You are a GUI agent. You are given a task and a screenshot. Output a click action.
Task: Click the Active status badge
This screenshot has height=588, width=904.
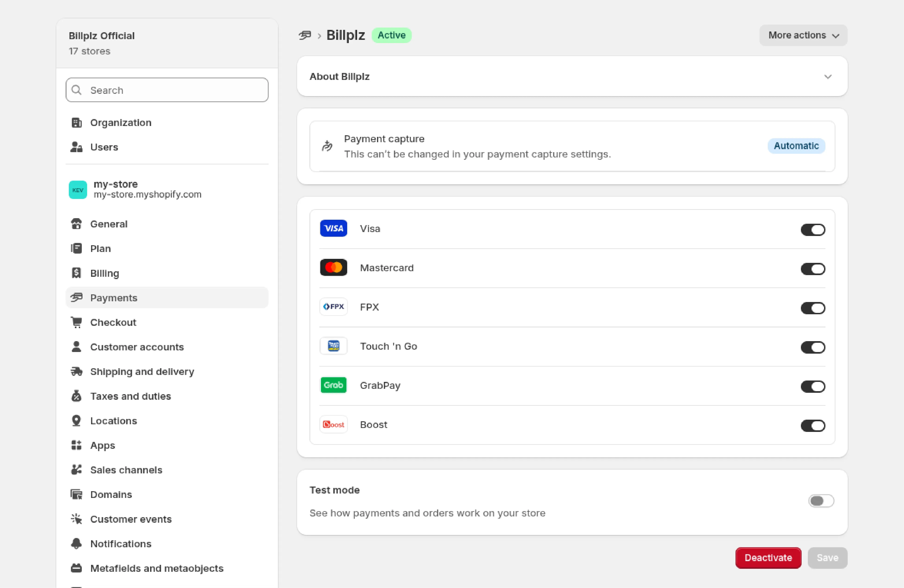(392, 35)
